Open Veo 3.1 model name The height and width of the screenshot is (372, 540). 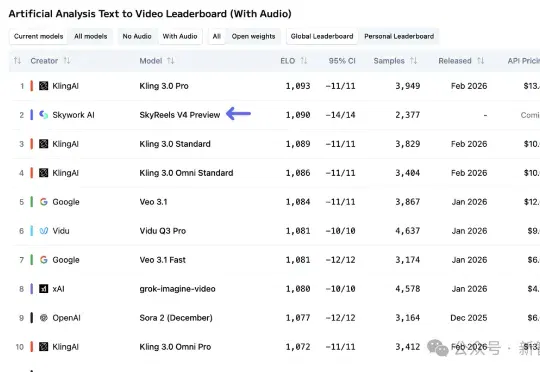tap(153, 202)
